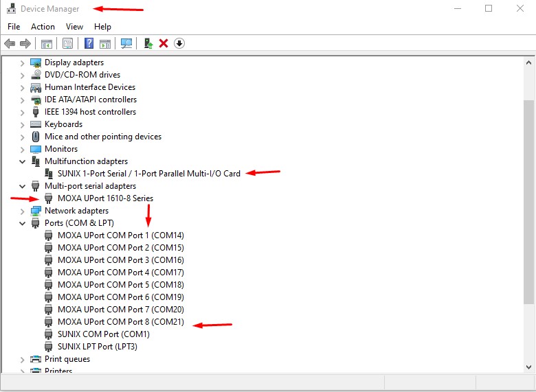
Task: Select SUNIX 1-Port Serial / 1-Port Parallel Card
Action: [149, 174]
